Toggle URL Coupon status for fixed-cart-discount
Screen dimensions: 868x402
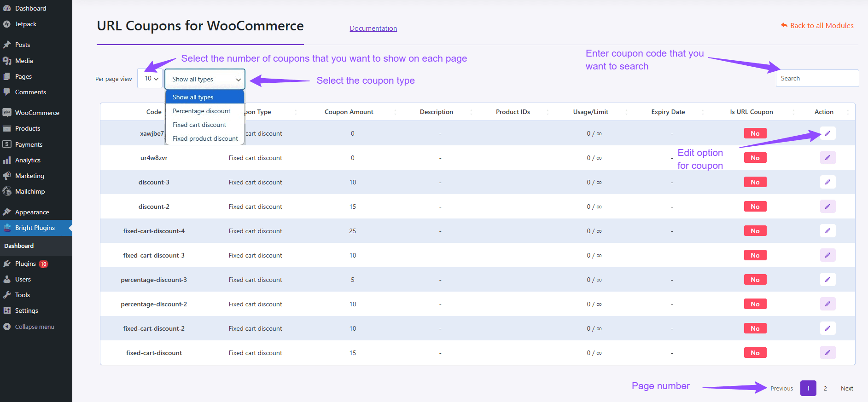(x=755, y=353)
